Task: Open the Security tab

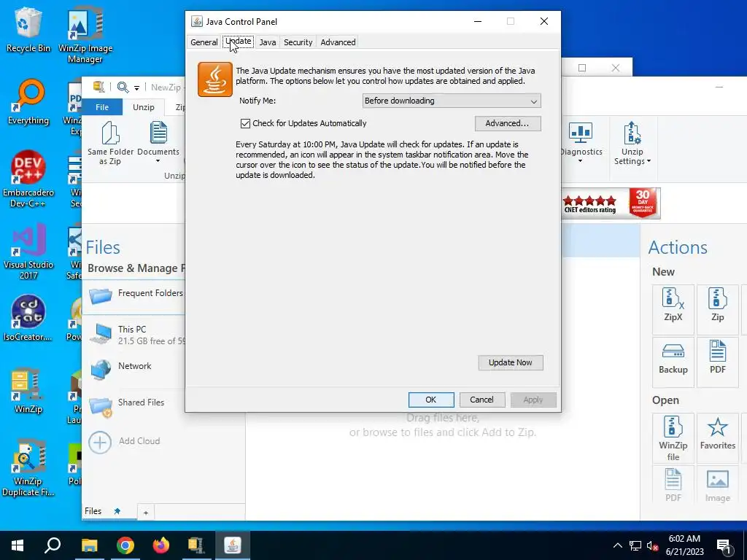Action: [x=298, y=42]
